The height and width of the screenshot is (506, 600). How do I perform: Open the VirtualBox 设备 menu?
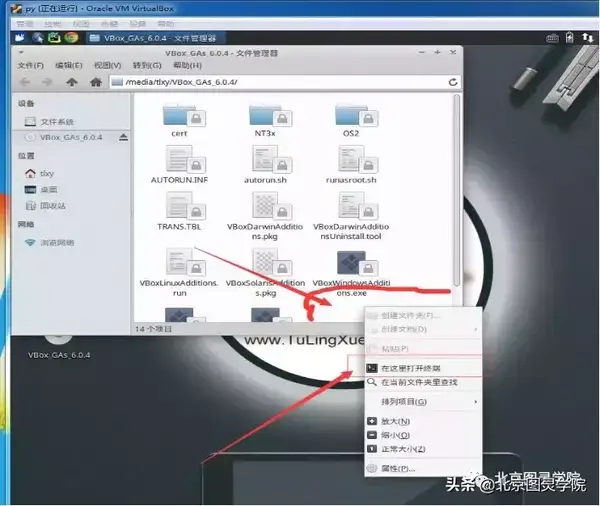point(137,24)
